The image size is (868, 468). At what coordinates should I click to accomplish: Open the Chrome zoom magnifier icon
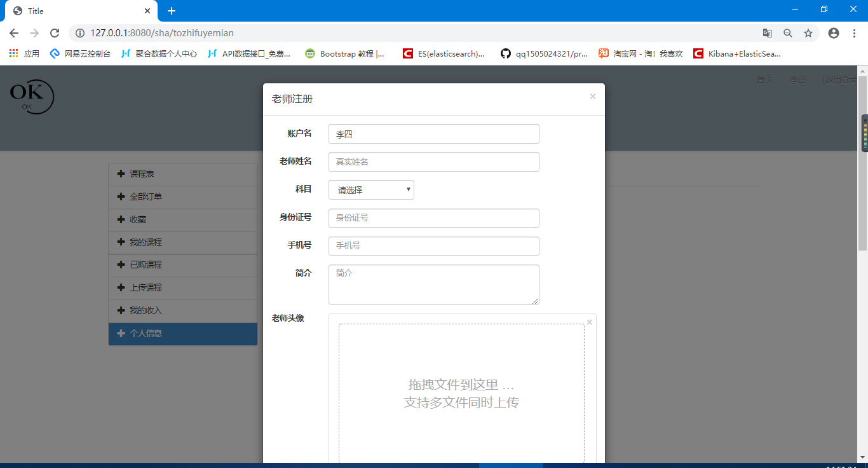tap(788, 33)
